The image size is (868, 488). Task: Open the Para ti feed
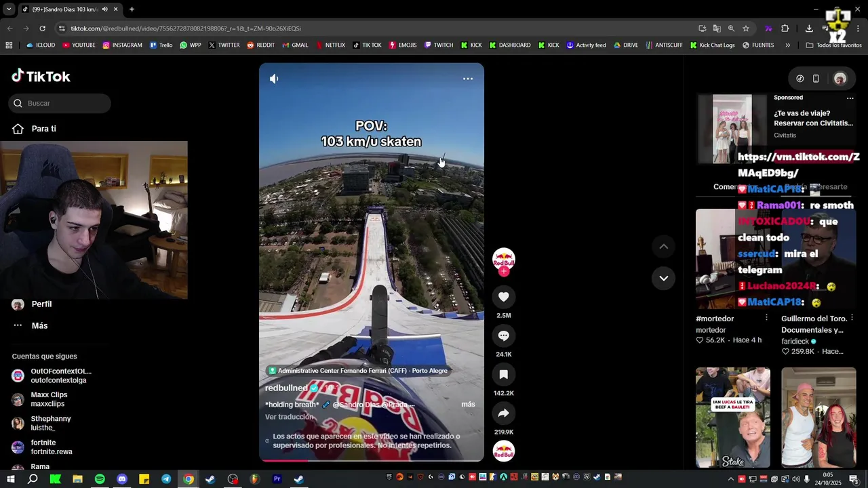click(x=43, y=129)
